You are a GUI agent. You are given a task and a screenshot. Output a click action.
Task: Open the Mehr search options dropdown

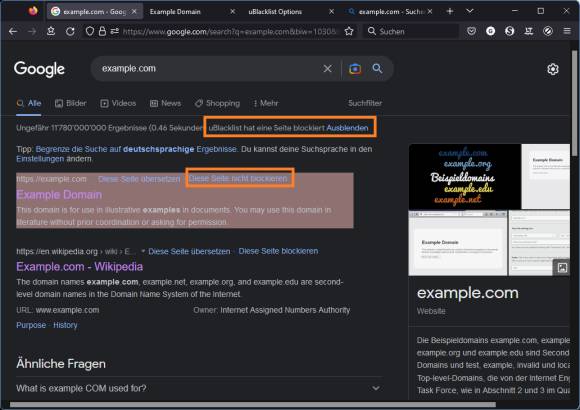tap(266, 103)
